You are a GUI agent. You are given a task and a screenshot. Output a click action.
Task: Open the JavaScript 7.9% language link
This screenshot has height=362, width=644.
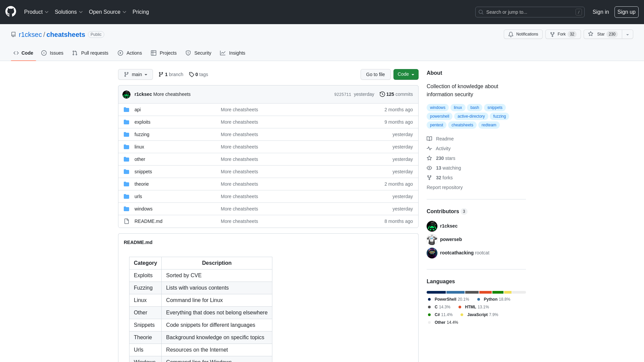tap(479, 315)
